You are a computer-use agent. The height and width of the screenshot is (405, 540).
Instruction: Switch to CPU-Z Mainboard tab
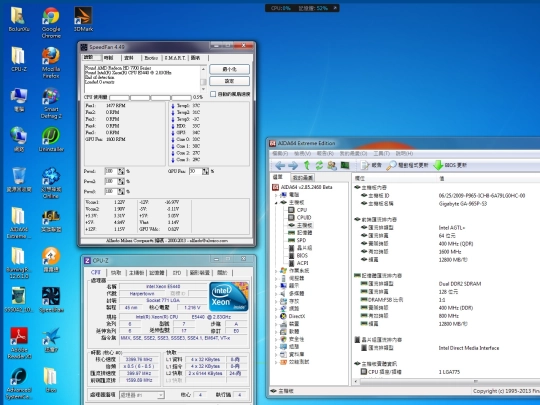point(136,273)
